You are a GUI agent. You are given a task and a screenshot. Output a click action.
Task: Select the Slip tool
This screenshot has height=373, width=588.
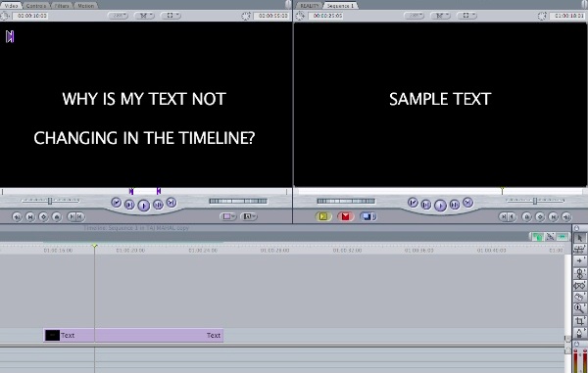click(580, 285)
